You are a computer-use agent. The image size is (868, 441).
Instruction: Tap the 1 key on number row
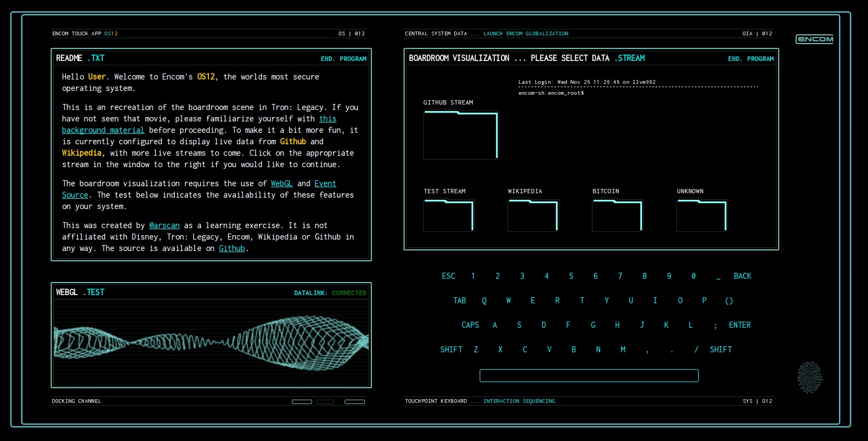click(x=473, y=276)
